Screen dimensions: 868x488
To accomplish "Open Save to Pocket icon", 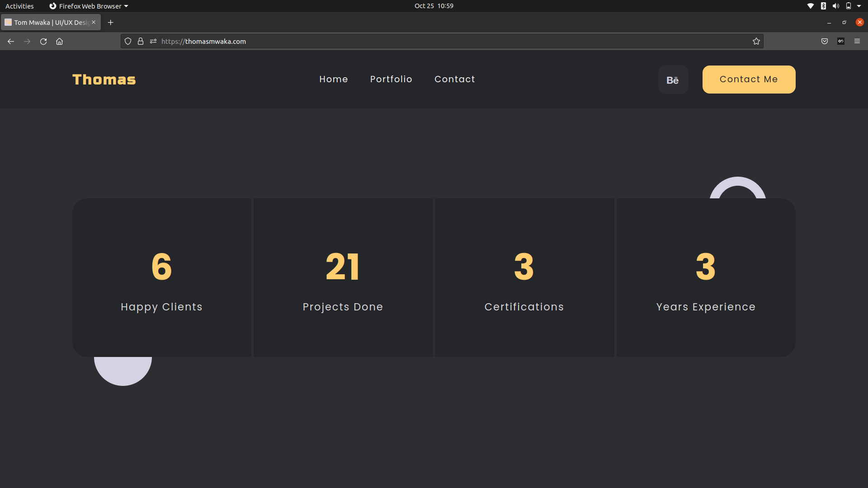I will point(825,42).
